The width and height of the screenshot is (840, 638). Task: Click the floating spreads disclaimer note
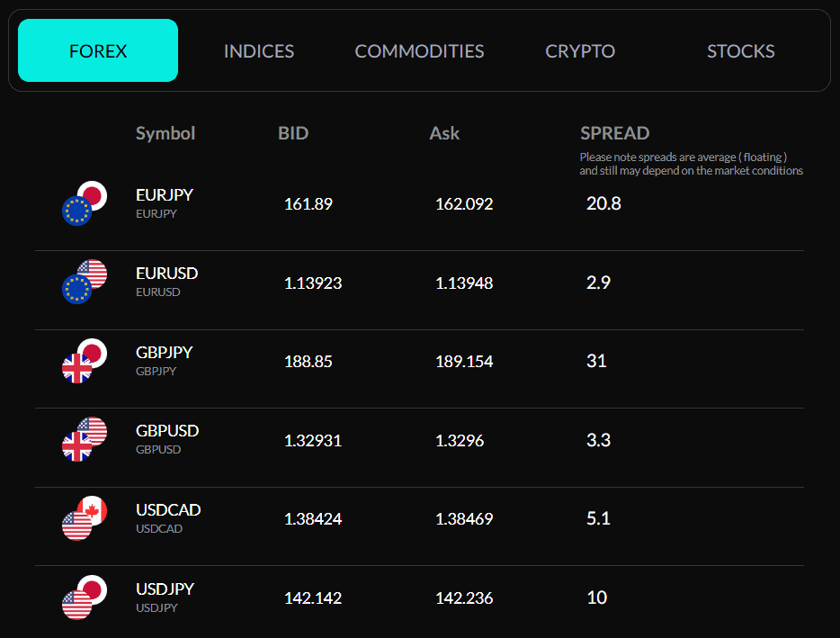coord(691,164)
